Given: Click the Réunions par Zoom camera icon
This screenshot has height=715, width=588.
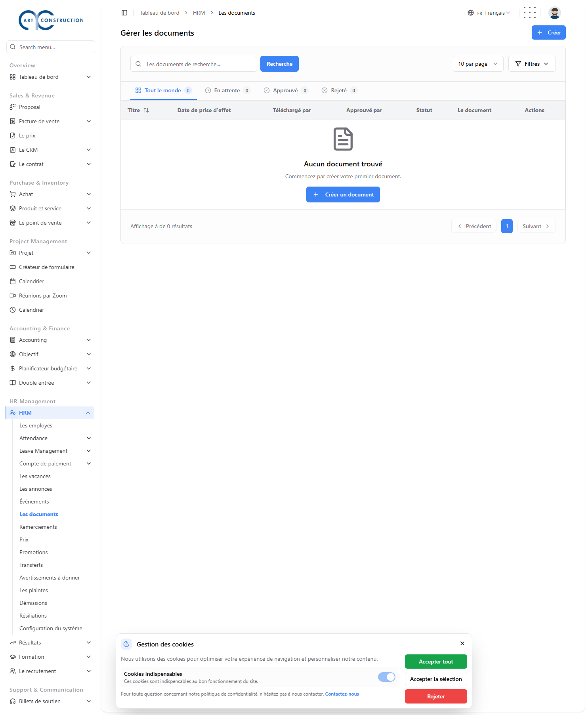Looking at the screenshot, I should click(x=13, y=296).
